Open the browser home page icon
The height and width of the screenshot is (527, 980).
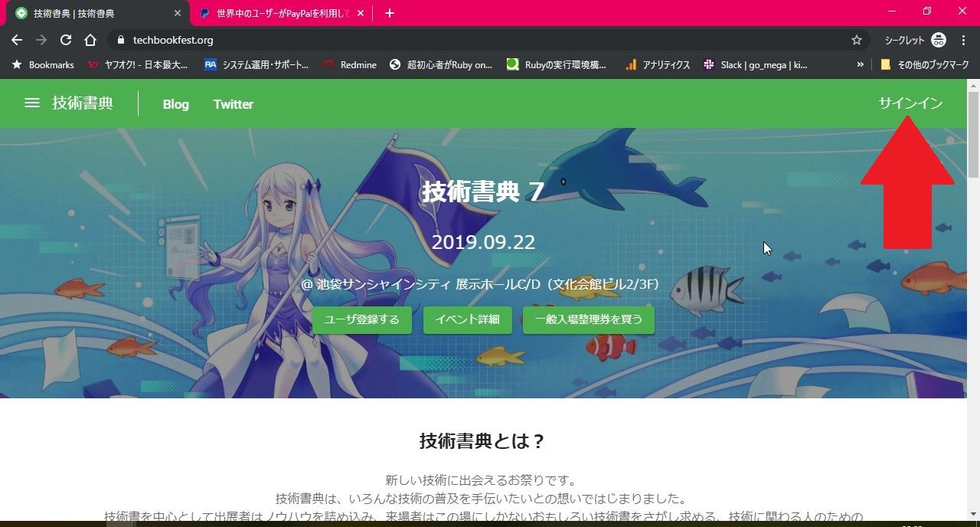pos(90,40)
